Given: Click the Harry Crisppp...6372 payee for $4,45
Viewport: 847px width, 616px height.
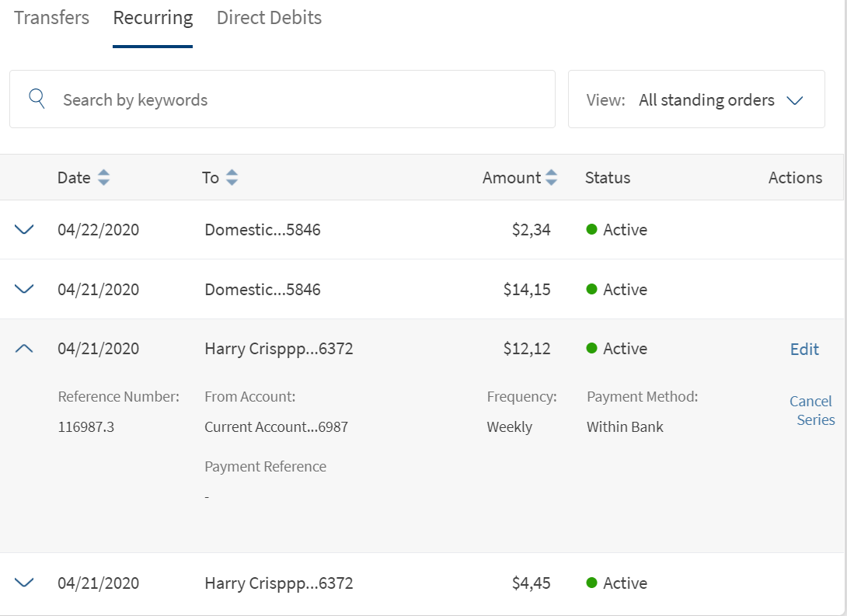Looking at the screenshot, I should coord(278,583).
